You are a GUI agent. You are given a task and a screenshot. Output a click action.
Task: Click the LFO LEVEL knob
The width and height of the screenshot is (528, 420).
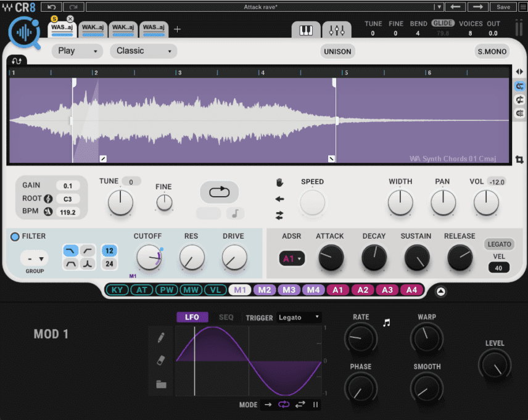495,365
